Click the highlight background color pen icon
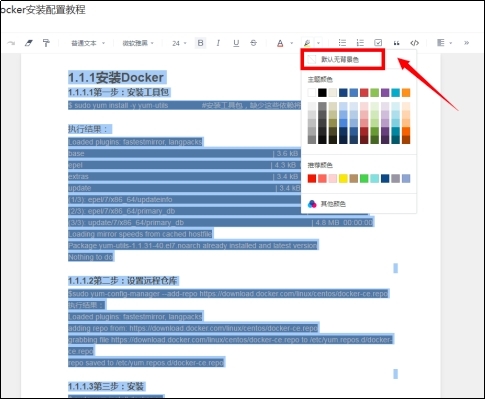This screenshot has width=485, height=399. pyautogui.click(x=307, y=43)
